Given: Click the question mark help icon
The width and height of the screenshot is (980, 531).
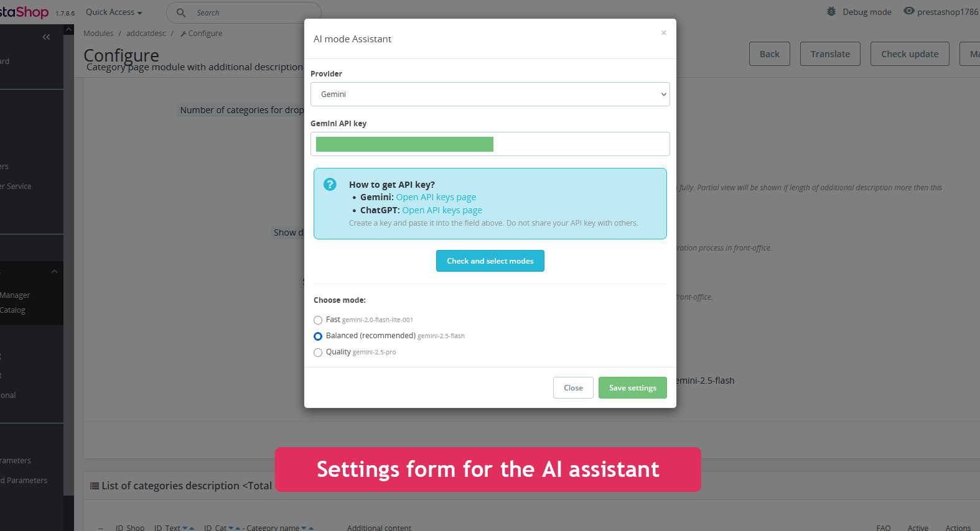Looking at the screenshot, I should tap(330, 184).
